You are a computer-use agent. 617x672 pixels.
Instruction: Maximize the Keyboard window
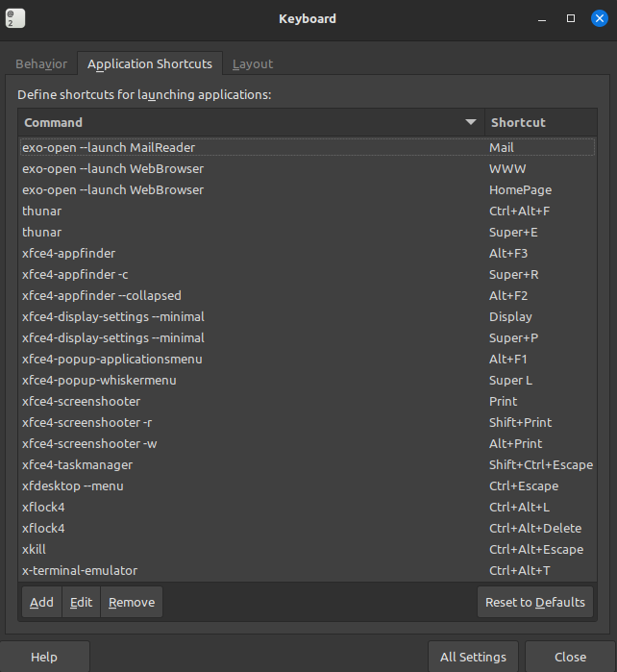(x=571, y=18)
